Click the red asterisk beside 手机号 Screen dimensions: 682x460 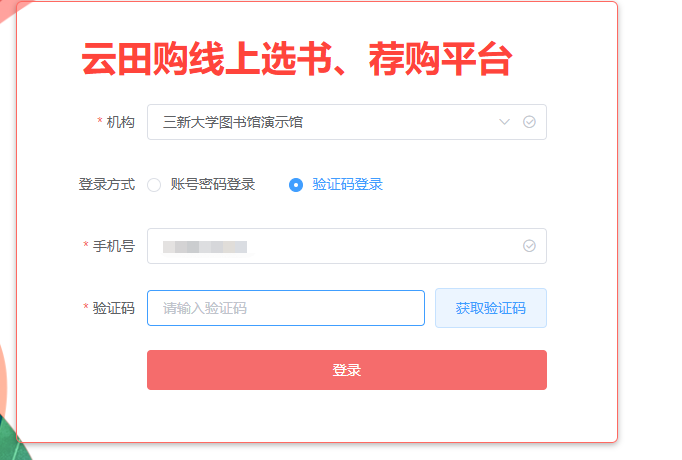click(86, 246)
